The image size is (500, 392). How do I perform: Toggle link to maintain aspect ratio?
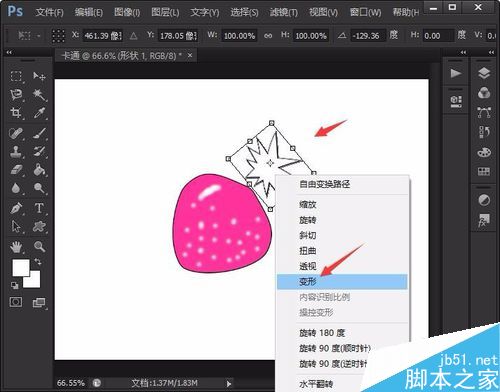coord(268,36)
